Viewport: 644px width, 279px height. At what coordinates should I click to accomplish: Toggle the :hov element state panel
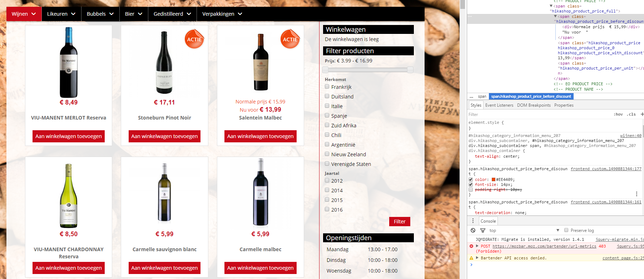[618, 114]
